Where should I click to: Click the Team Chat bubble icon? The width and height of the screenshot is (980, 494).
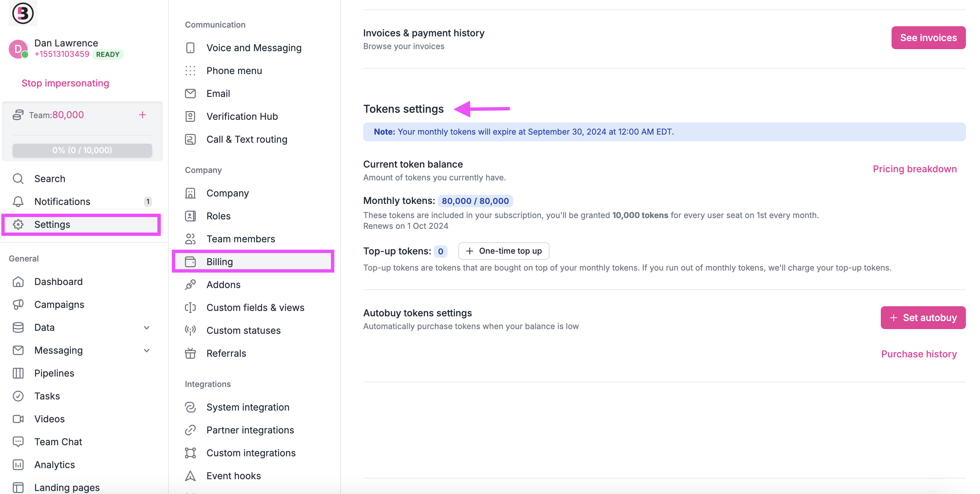[x=18, y=442]
